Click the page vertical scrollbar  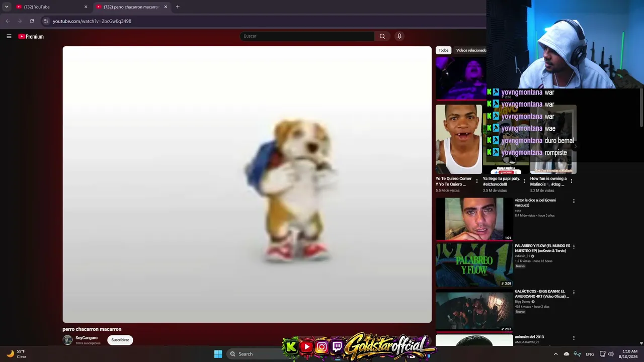(x=641, y=107)
